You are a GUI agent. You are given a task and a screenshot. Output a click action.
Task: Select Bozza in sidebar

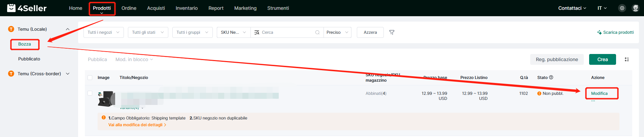(25, 44)
